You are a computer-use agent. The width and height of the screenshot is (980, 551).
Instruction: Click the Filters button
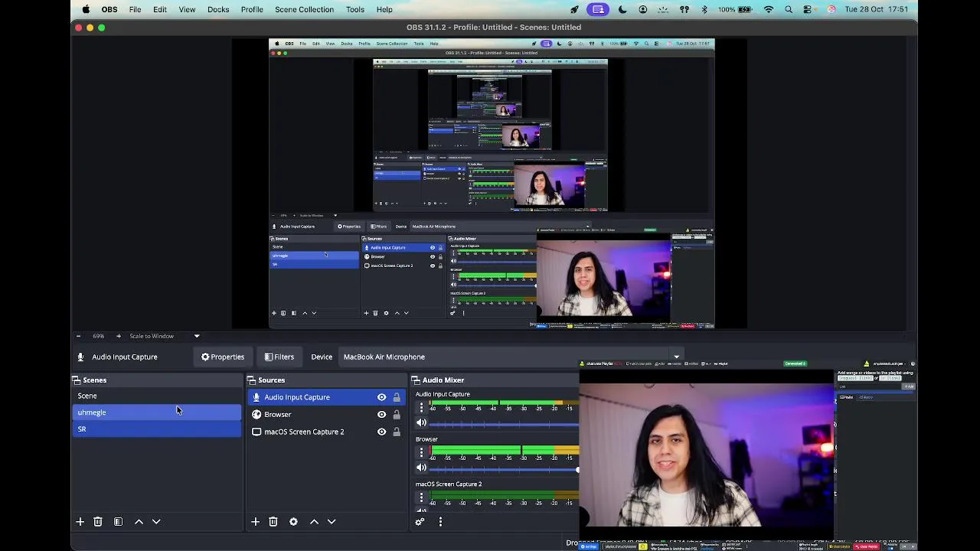click(279, 357)
